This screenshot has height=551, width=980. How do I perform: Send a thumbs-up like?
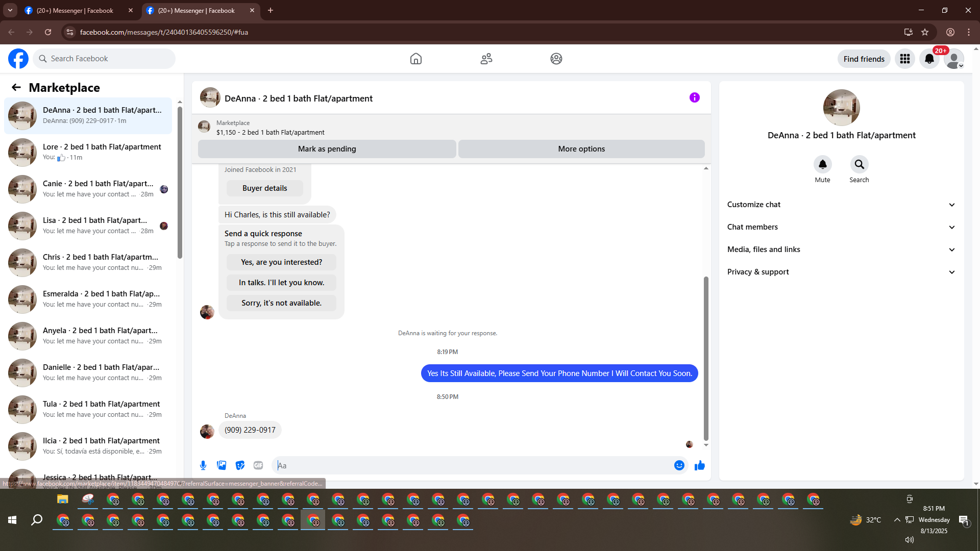(700, 465)
